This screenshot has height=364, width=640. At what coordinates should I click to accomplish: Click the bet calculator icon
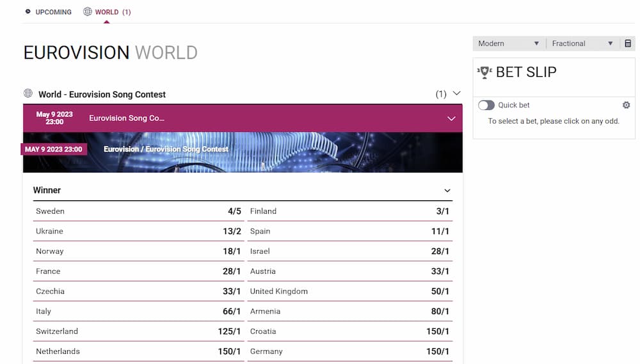627,44
